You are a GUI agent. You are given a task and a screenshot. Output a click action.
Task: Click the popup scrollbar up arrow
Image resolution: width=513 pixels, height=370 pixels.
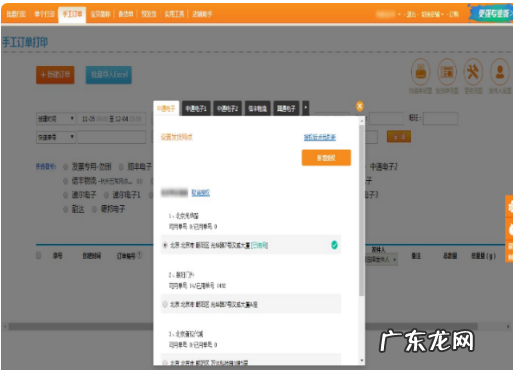pyautogui.click(x=362, y=120)
